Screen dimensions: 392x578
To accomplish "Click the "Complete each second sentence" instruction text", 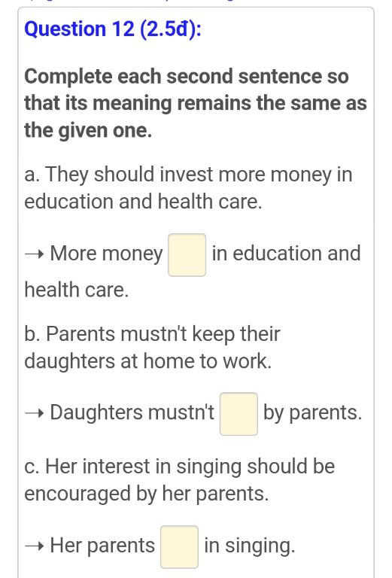I will pos(196,103).
